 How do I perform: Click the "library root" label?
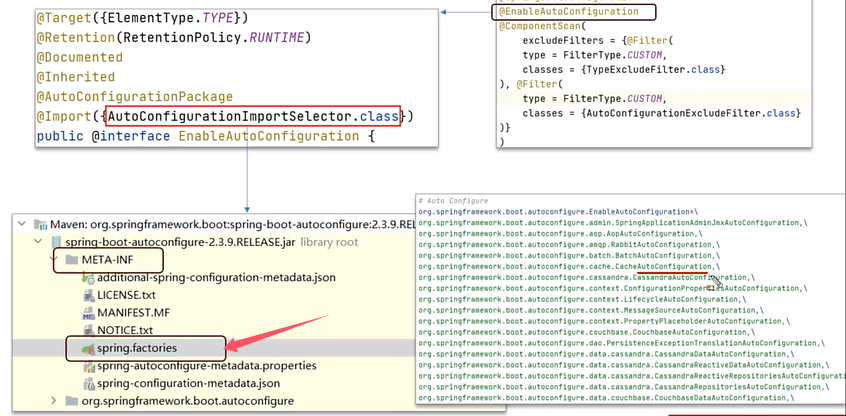point(329,242)
